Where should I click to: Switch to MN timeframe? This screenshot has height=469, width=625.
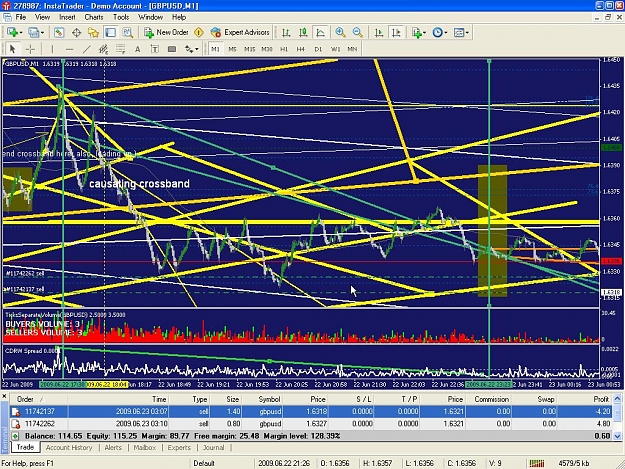[x=352, y=49]
